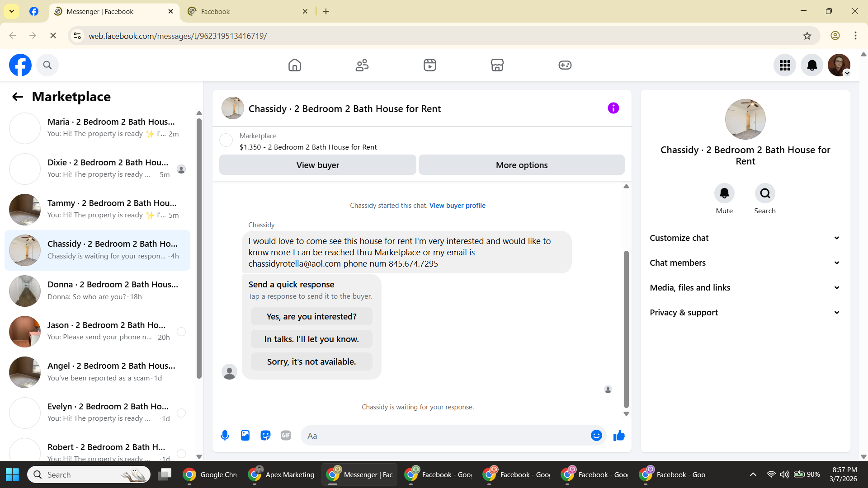Attach a photo file icon

[245, 436]
